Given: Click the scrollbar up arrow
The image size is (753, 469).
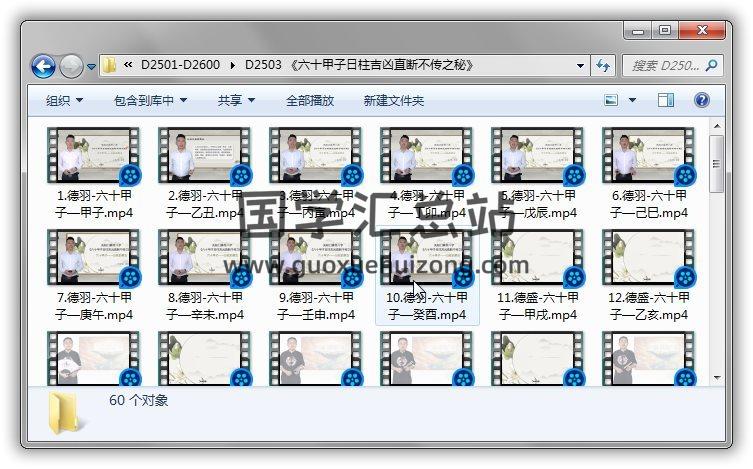Looking at the screenshot, I should click(x=717, y=126).
